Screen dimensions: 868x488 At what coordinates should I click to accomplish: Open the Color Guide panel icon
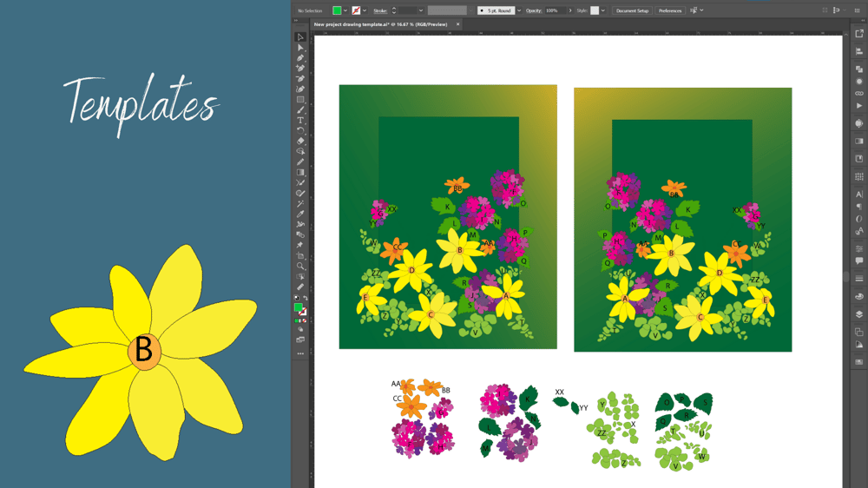click(x=859, y=345)
